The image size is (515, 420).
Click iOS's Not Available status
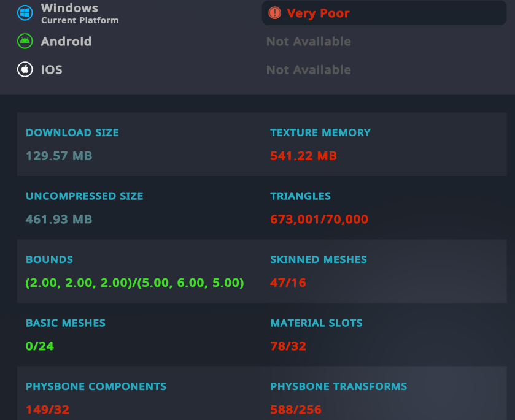pos(308,70)
